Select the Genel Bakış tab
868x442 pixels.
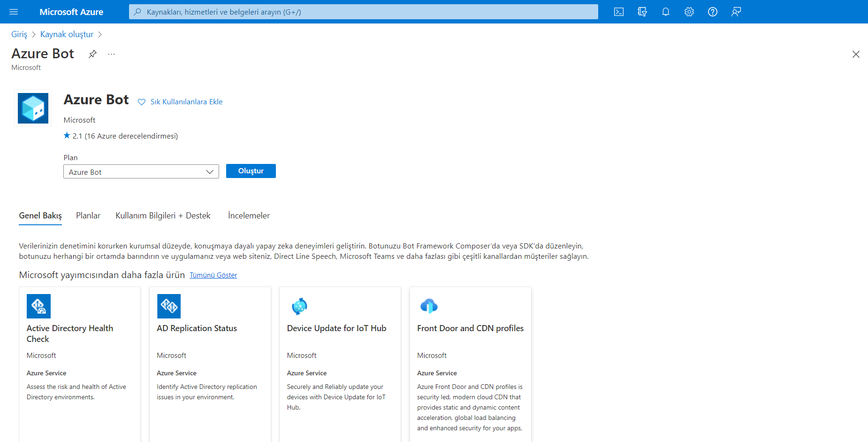coord(40,216)
